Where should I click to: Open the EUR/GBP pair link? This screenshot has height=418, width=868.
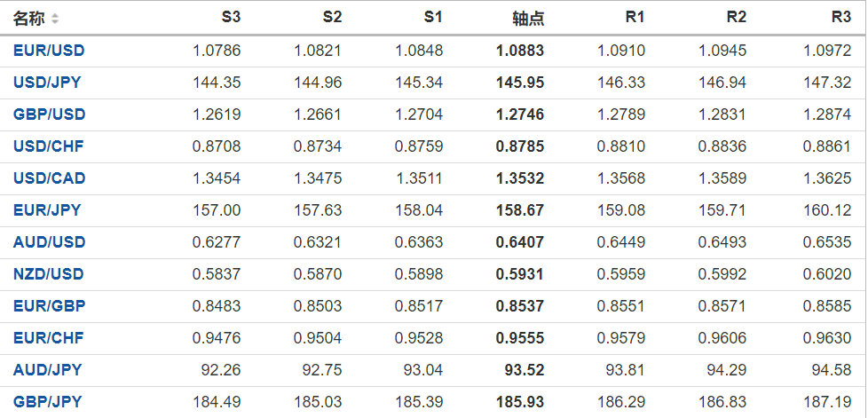pos(49,306)
